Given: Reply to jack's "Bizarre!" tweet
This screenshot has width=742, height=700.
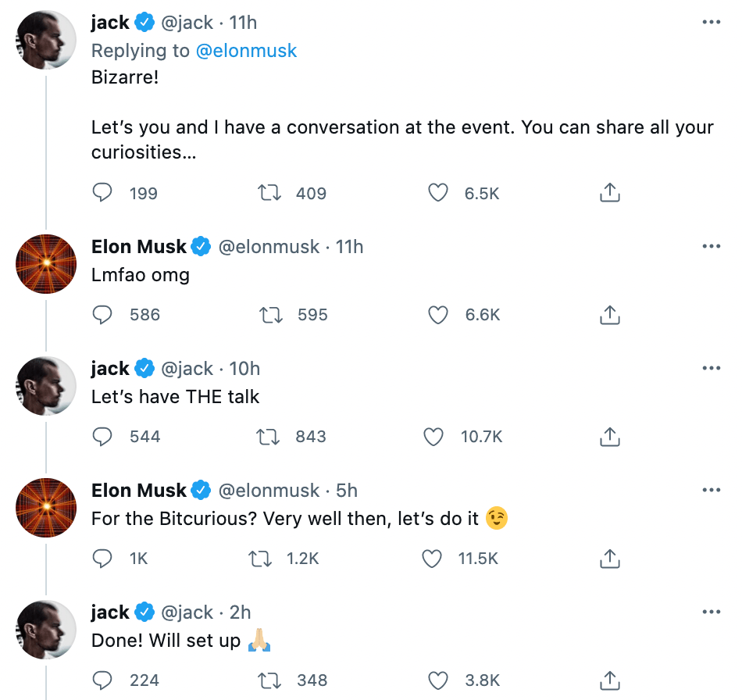Looking at the screenshot, I should pyautogui.click(x=103, y=193).
